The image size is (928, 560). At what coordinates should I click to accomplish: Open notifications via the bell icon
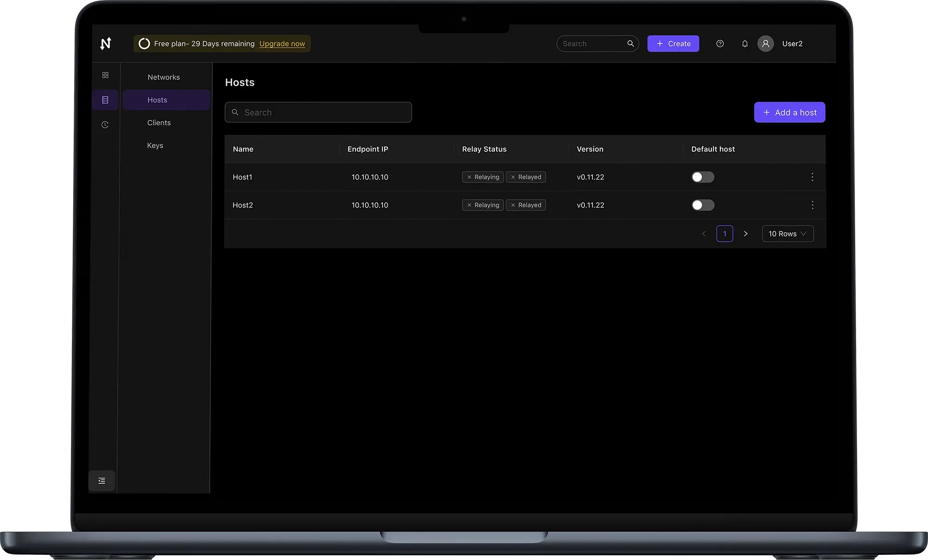745,43
